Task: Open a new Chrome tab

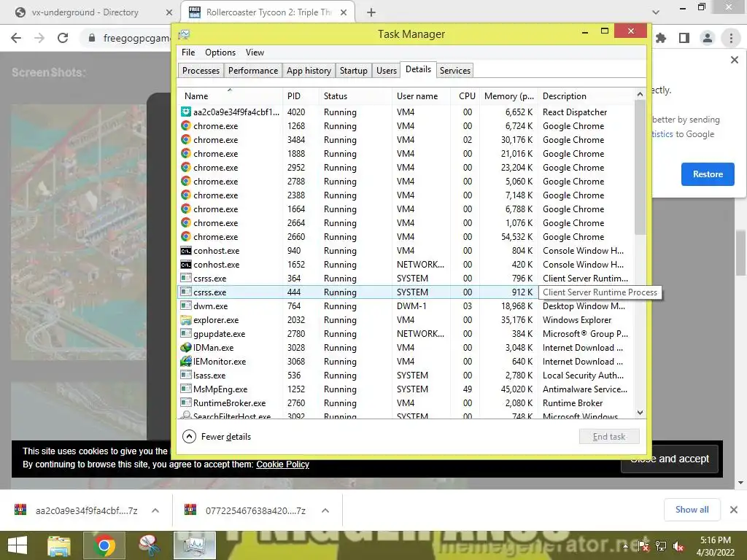Action: pos(371,12)
